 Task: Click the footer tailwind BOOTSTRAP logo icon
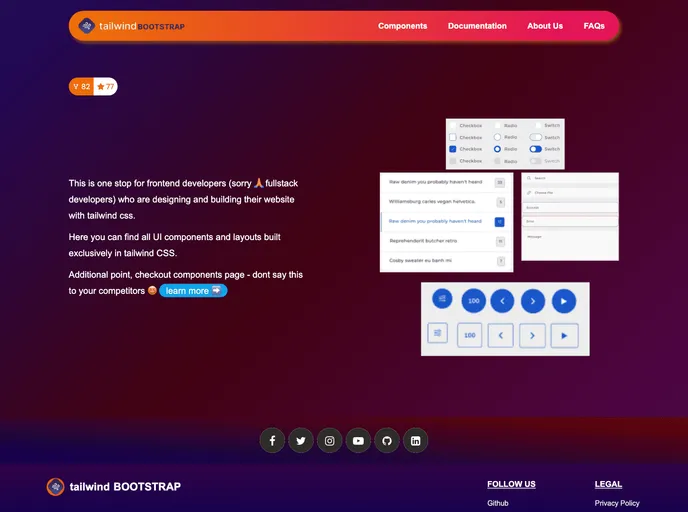[x=55, y=487]
